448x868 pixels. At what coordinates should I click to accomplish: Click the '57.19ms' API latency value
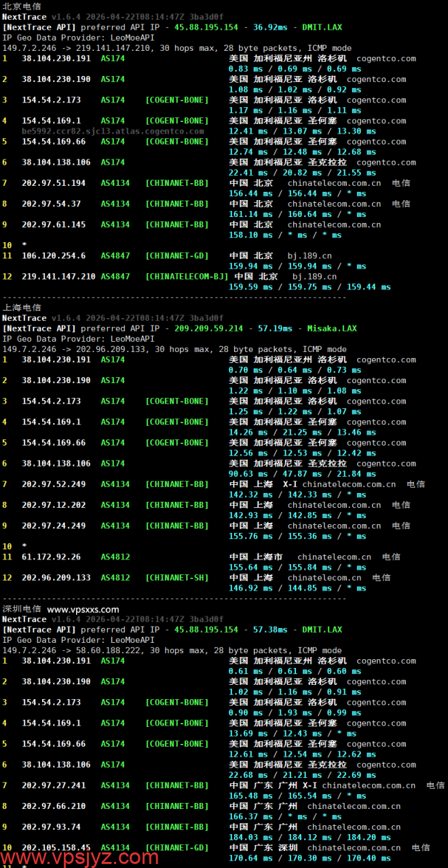(x=274, y=328)
